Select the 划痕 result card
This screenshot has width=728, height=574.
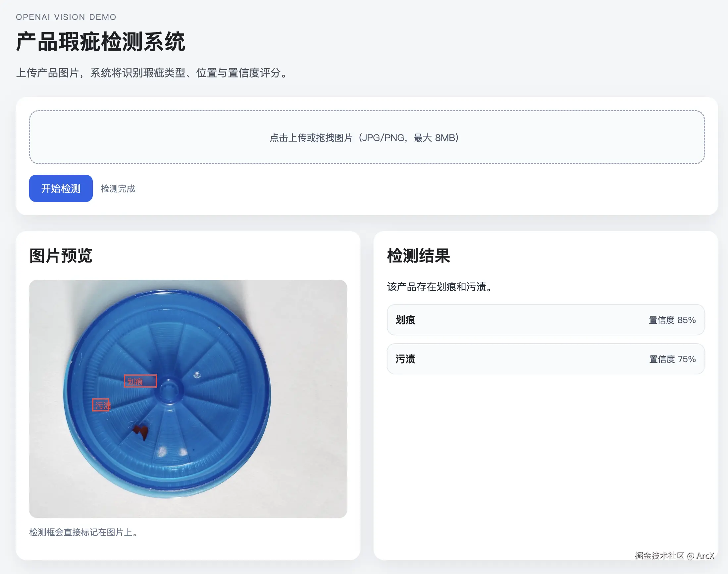click(x=545, y=319)
